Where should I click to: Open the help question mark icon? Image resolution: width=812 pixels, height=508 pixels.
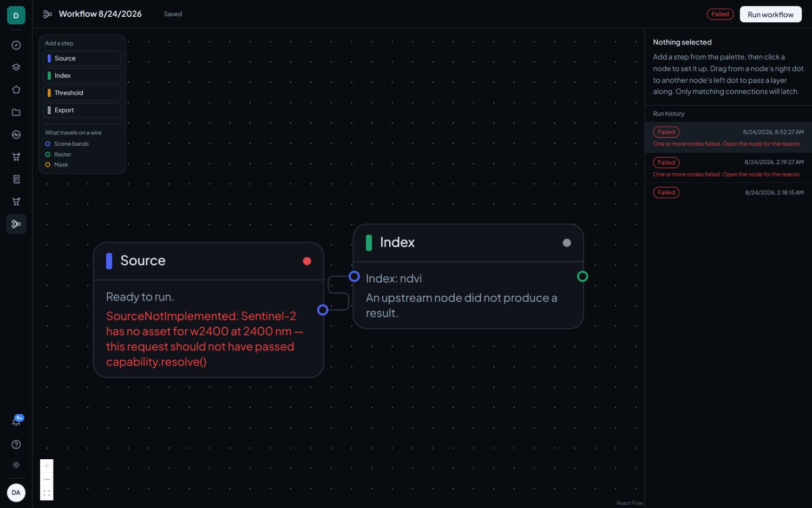16,445
